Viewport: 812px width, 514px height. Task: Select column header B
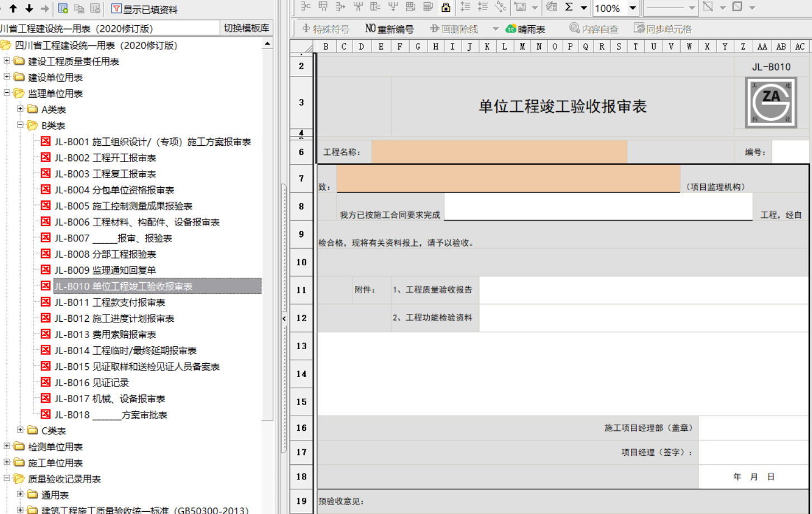click(x=326, y=46)
